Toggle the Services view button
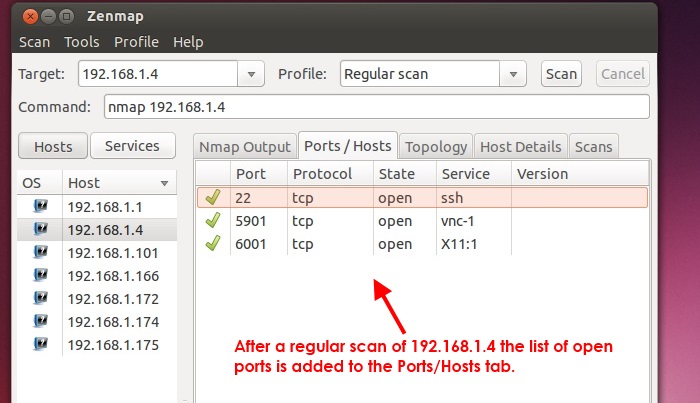Viewport: 700px width, 403px height. [132, 146]
